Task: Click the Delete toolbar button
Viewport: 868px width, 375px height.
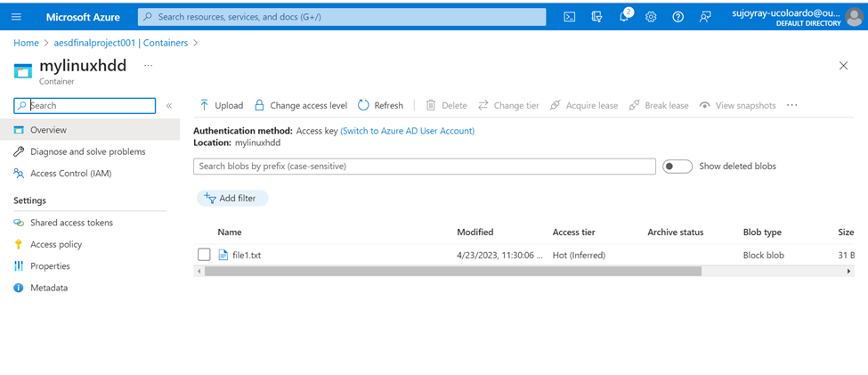Action: [x=446, y=105]
